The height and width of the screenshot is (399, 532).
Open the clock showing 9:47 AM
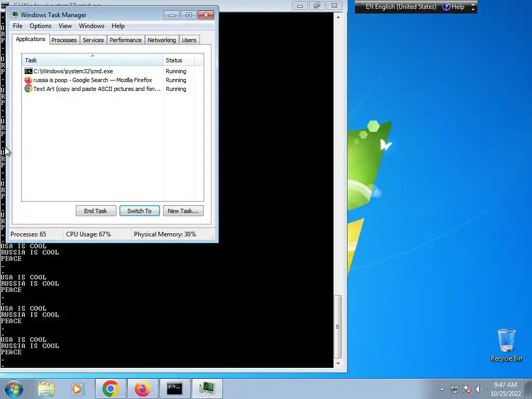[x=506, y=389]
